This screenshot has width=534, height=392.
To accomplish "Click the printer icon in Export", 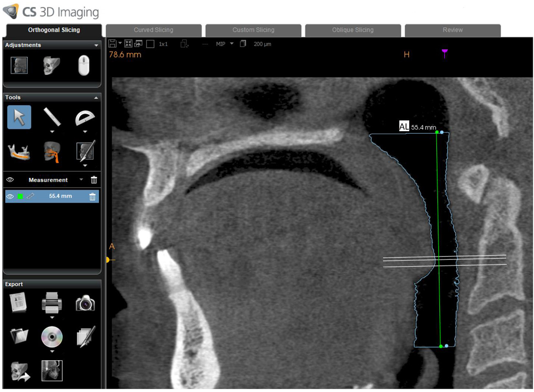I will click(52, 303).
